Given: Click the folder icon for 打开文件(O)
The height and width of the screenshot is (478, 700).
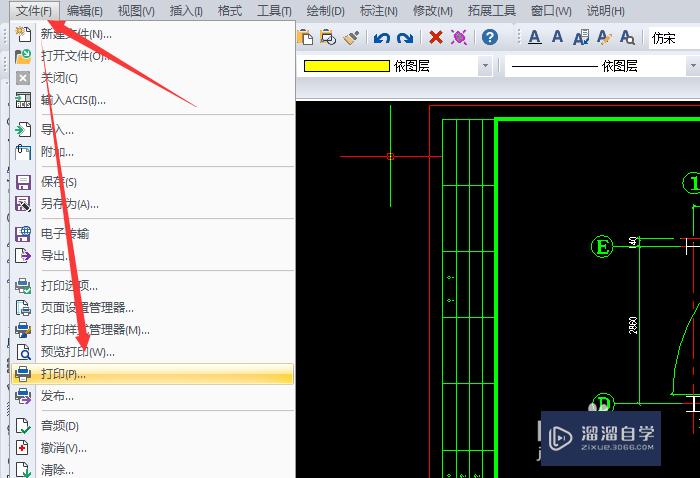Looking at the screenshot, I should tap(23, 56).
